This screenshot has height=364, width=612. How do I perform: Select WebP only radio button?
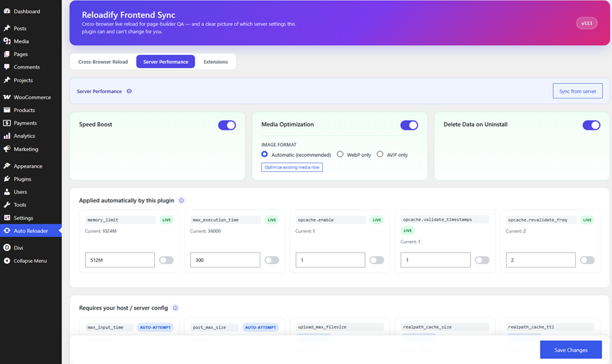pos(340,154)
